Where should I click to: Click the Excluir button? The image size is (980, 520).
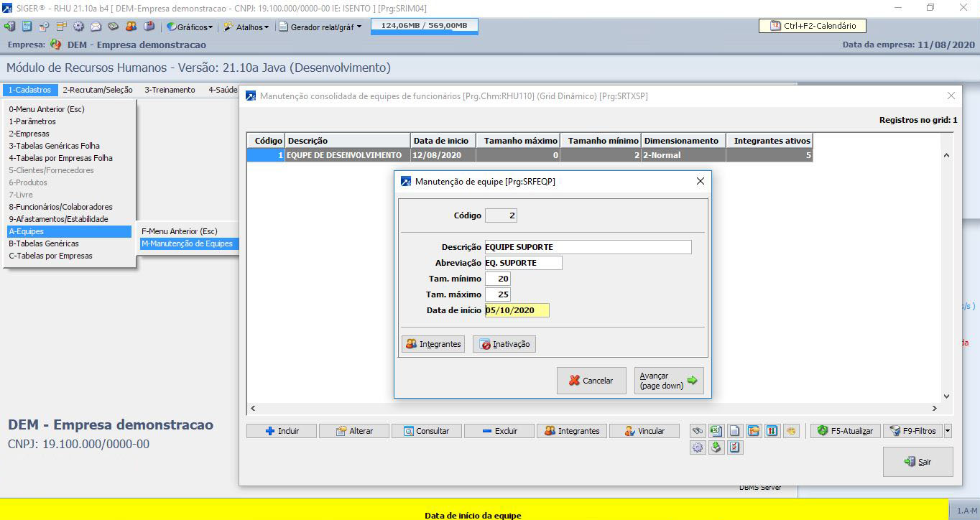(499, 431)
